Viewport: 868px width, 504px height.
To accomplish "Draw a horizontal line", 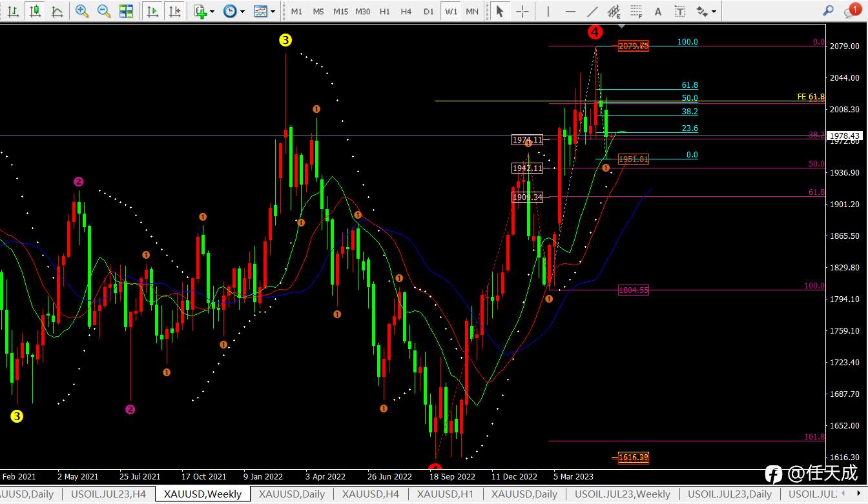I will tap(570, 11).
